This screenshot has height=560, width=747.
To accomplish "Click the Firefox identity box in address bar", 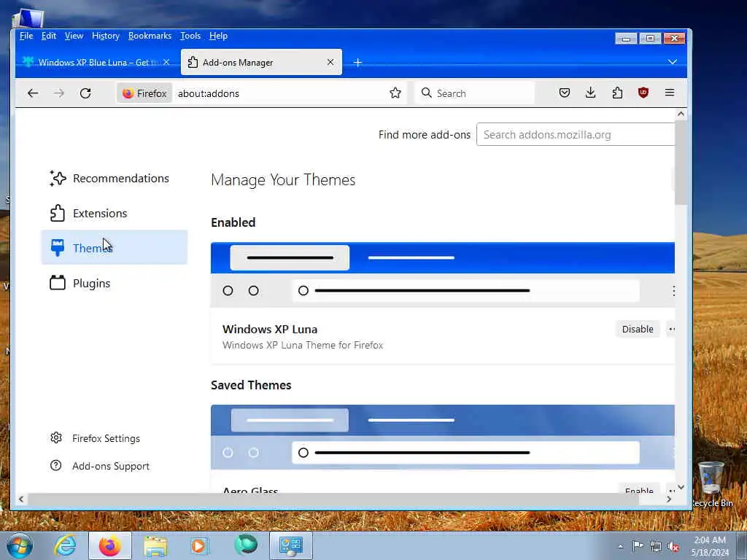I will click(145, 93).
